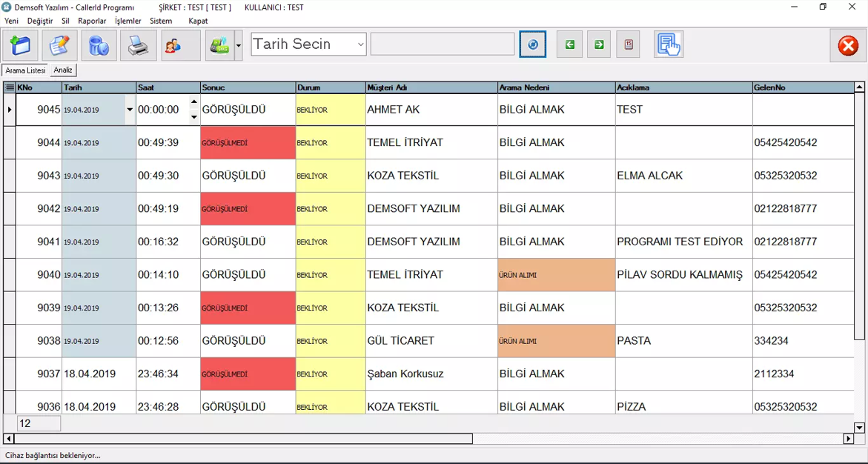Switch to the Analiz tab
Image resolution: width=868 pixels, height=464 pixels.
point(63,70)
